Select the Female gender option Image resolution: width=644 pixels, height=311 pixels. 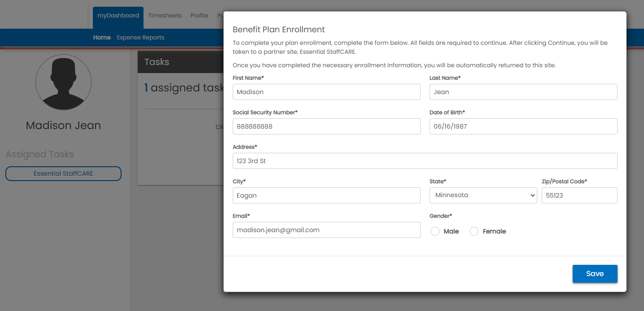(x=474, y=231)
